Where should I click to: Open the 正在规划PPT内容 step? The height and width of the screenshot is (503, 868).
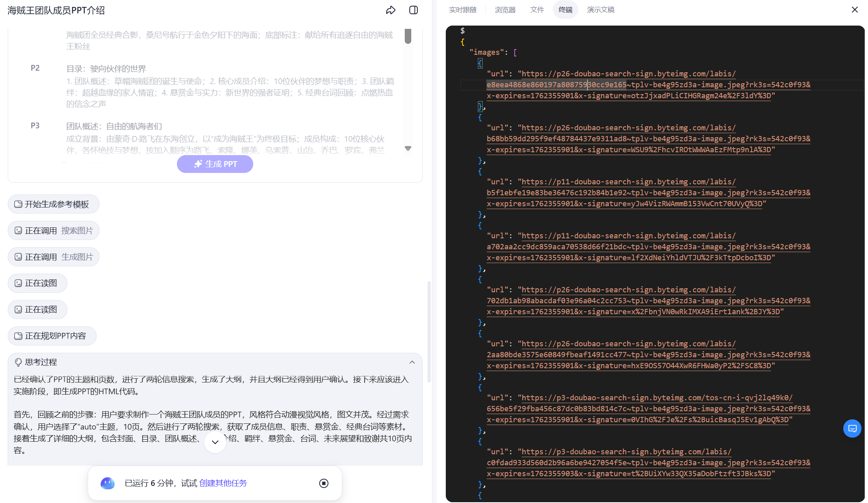point(52,336)
